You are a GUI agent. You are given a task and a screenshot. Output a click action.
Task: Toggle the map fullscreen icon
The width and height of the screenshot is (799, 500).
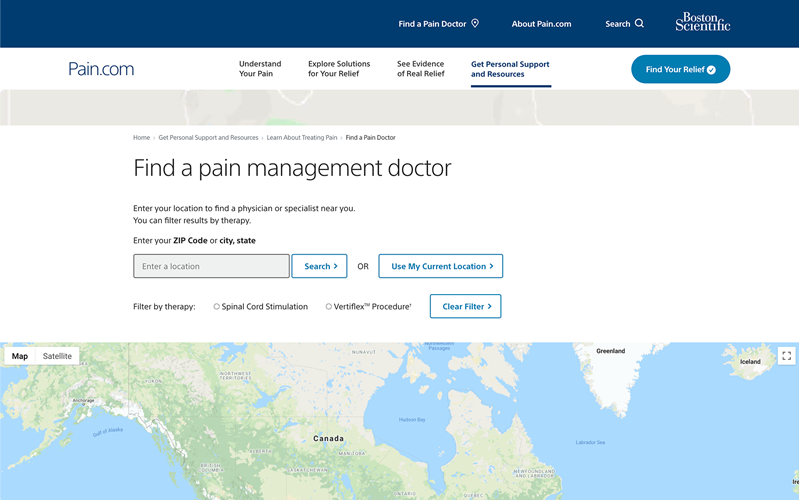pos(786,356)
